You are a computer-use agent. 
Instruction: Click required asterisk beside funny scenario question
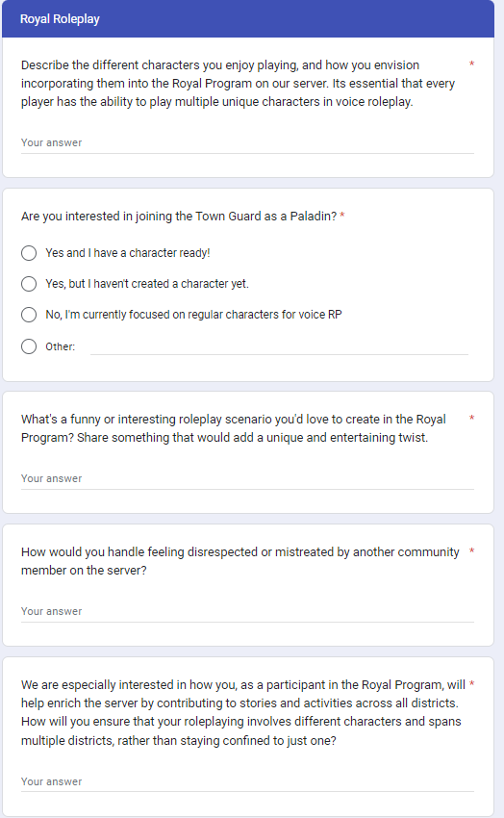point(471,419)
